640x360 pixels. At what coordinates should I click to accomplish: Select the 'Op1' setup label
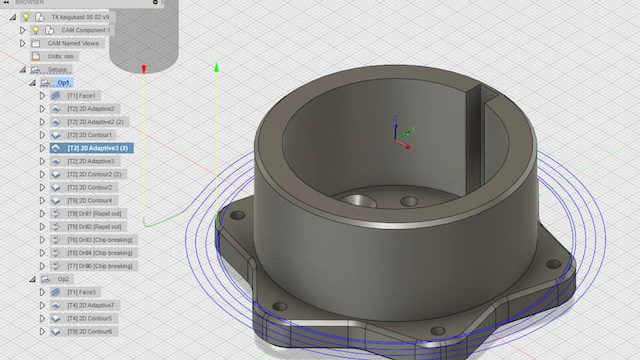tap(63, 83)
